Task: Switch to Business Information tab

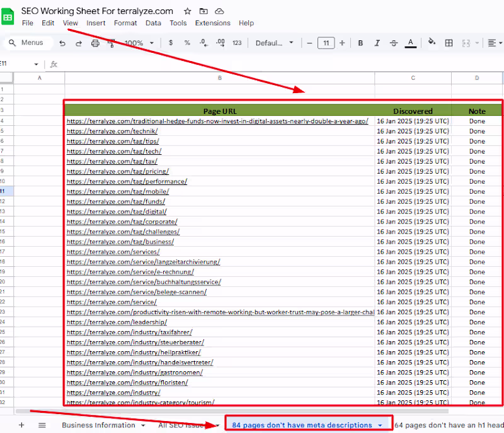Action: point(98,425)
